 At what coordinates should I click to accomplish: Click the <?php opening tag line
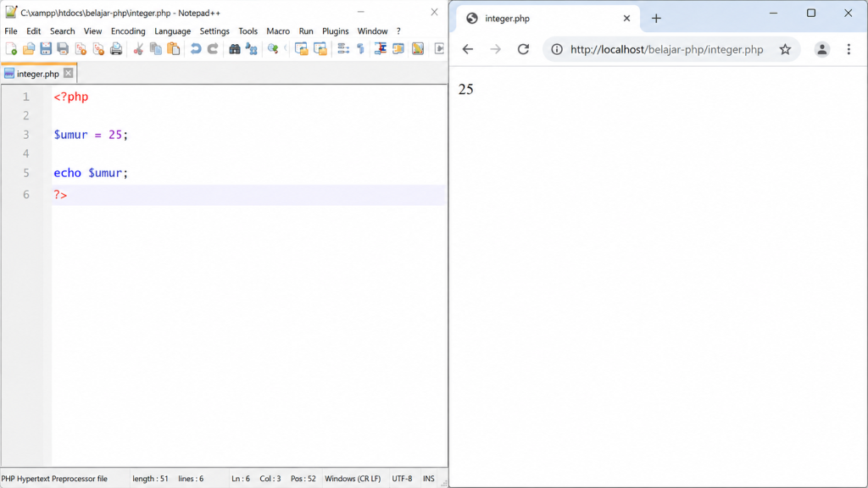tap(71, 97)
